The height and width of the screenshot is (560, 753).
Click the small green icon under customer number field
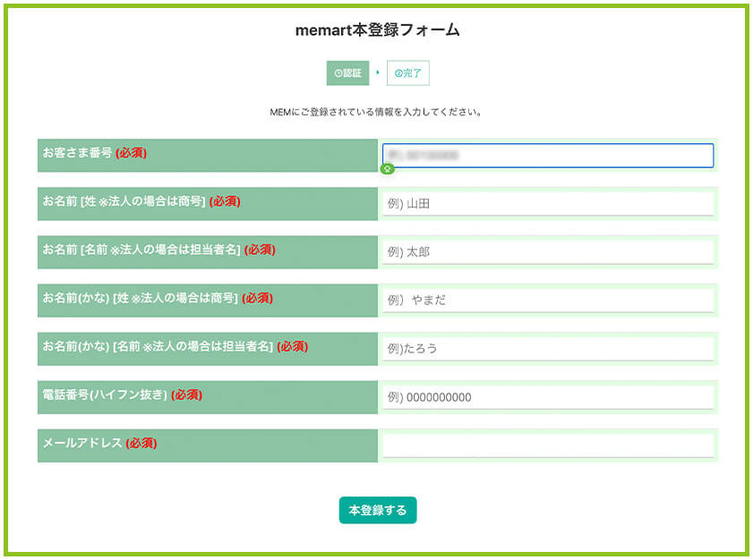[x=387, y=169]
